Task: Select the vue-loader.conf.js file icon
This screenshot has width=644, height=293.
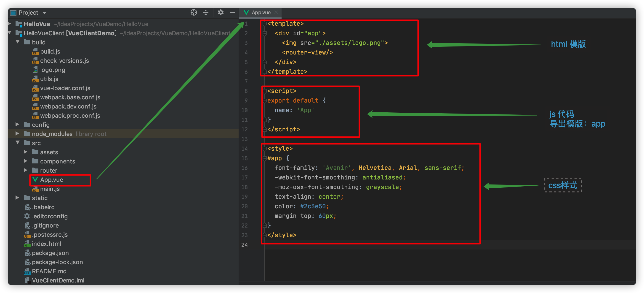Action: click(35, 88)
